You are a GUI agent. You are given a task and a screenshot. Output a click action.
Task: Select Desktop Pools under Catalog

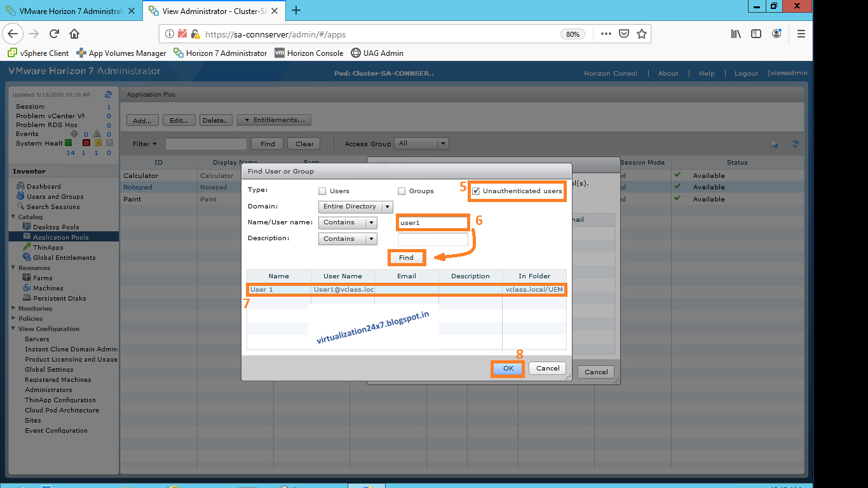[56, 227]
